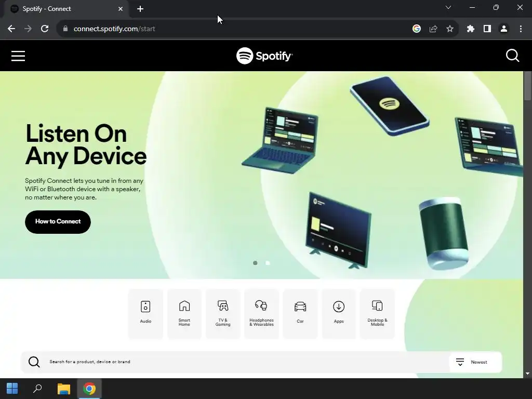Click the How to Connect button
Viewport: 532px width, 399px height.
pyautogui.click(x=58, y=222)
